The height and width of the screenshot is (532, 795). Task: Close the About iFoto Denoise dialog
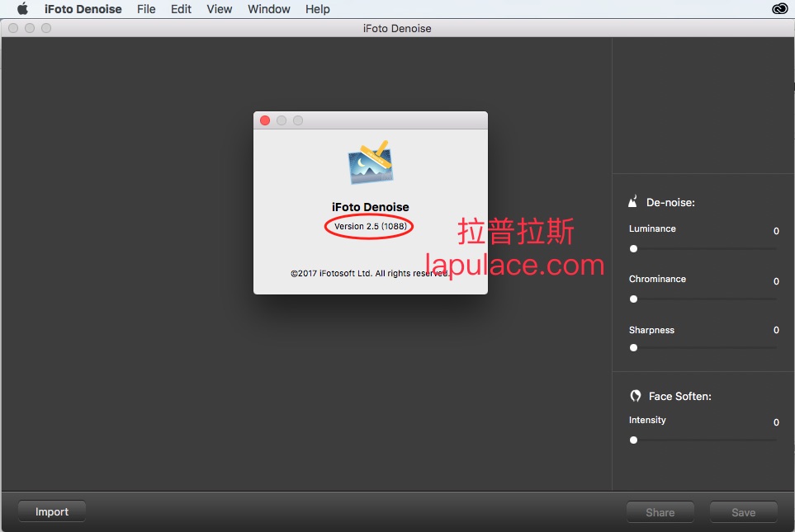click(265, 120)
